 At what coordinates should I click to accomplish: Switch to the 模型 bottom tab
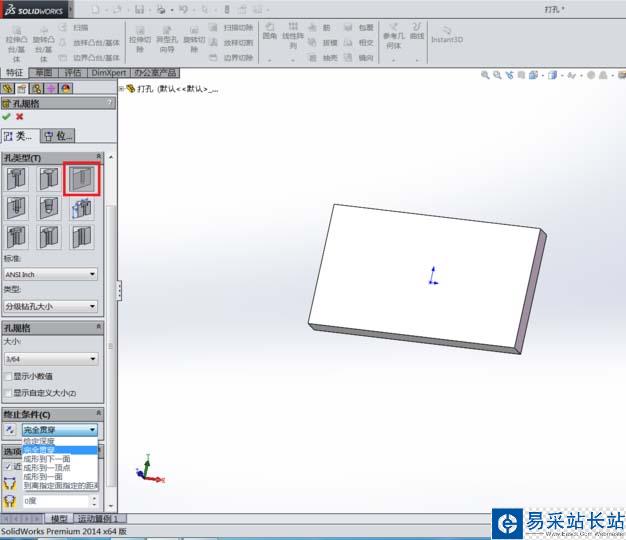pos(59,518)
